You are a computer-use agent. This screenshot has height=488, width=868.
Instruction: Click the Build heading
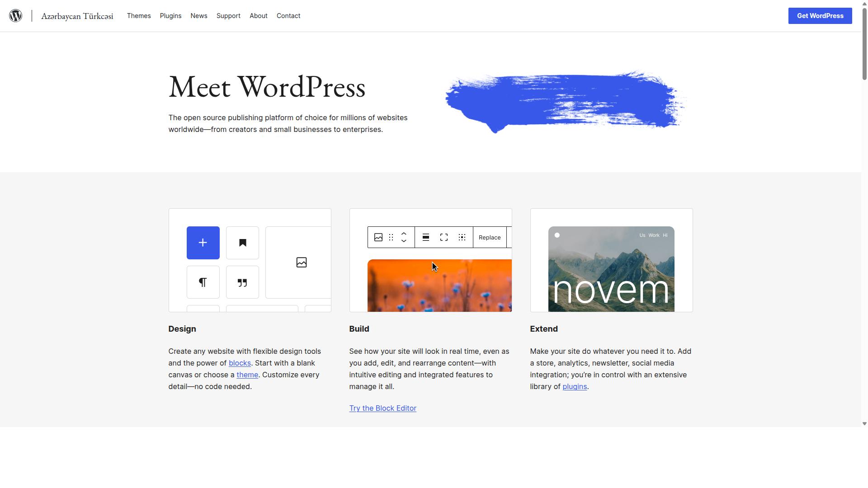pos(359,329)
